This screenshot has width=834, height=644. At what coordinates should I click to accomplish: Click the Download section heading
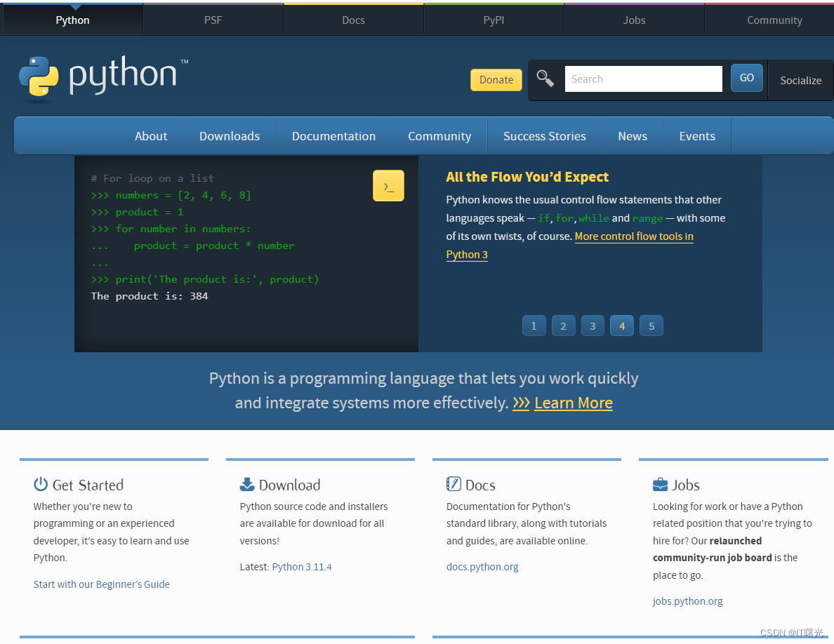[289, 485]
